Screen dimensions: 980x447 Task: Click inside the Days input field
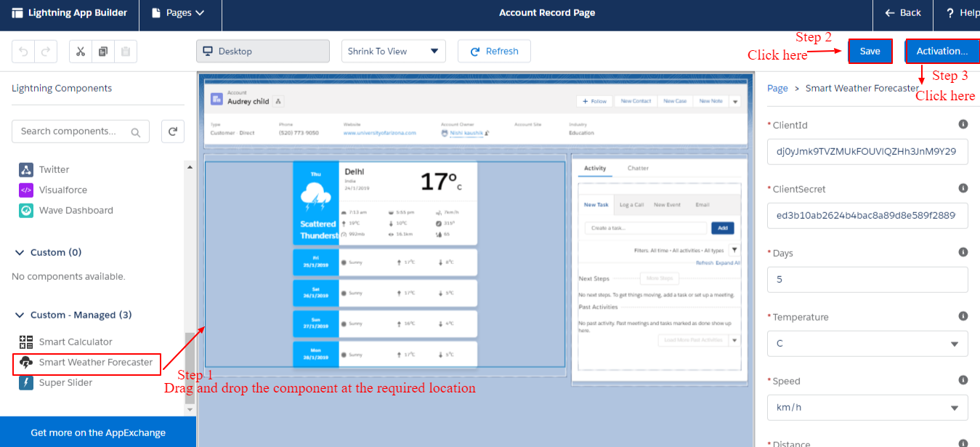867,279
